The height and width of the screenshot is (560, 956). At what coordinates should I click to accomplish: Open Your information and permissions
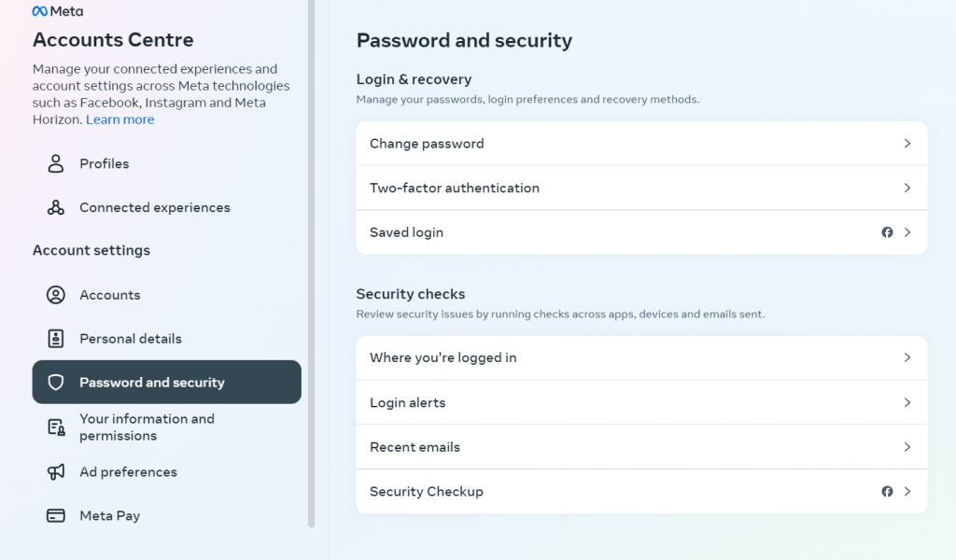147,427
